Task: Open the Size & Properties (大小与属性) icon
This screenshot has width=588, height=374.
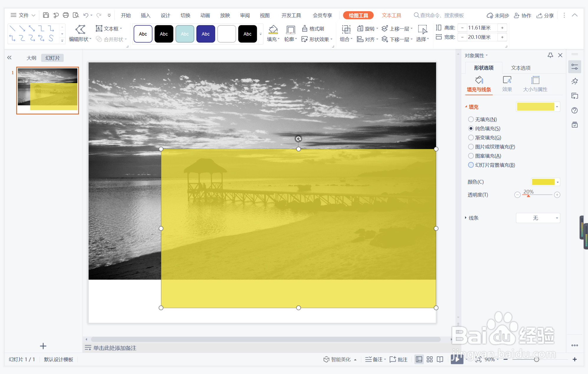Action: tap(535, 80)
